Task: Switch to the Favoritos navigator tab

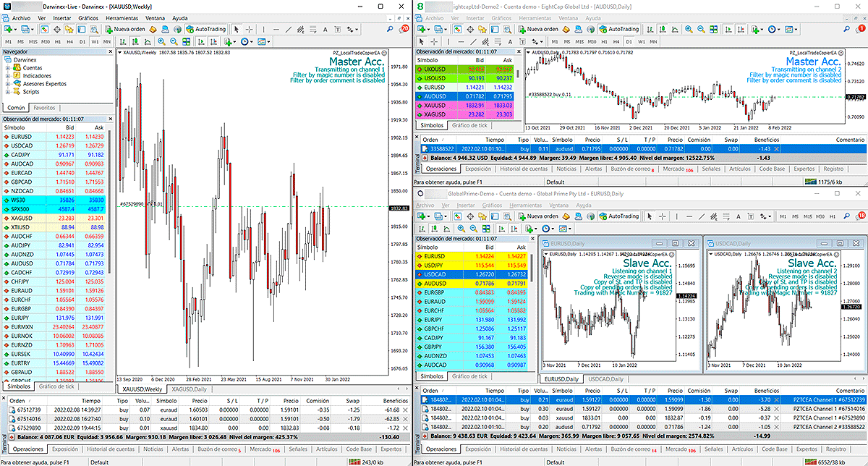Action: click(x=45, y=107)
